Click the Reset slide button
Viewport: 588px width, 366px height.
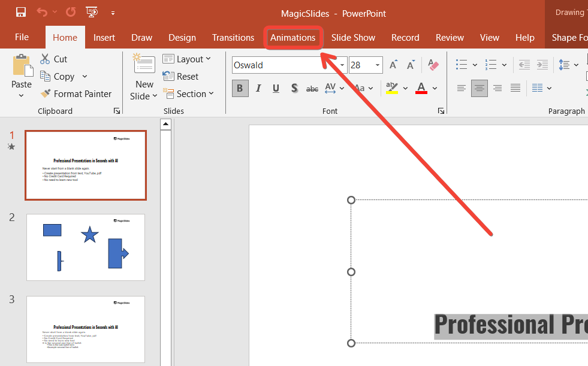[x=181, y=77]
